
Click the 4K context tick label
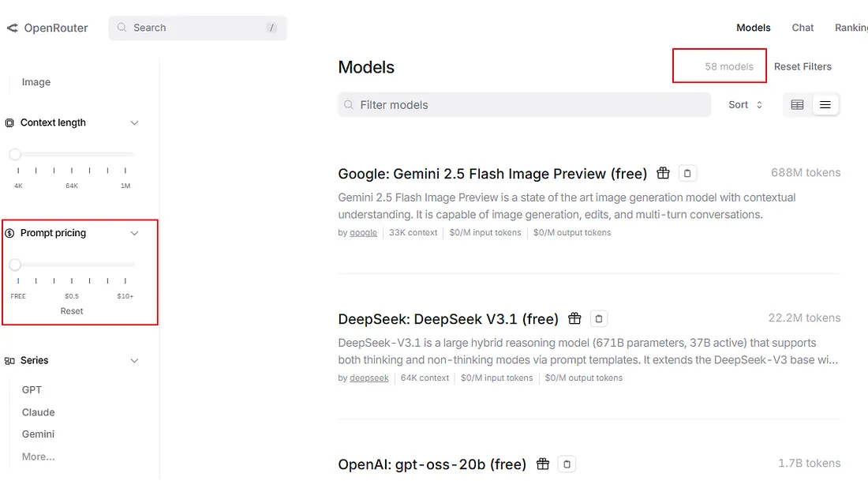(x=18, y=186)
